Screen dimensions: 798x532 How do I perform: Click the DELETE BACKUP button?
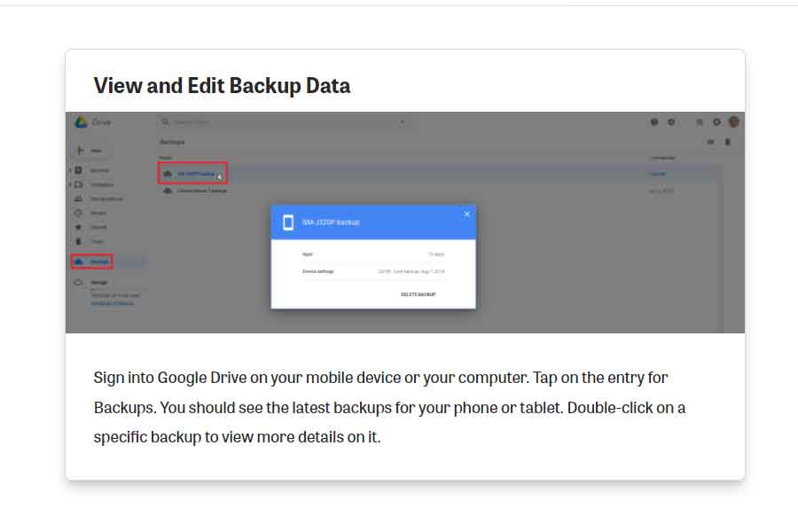[x=418, y=294]
